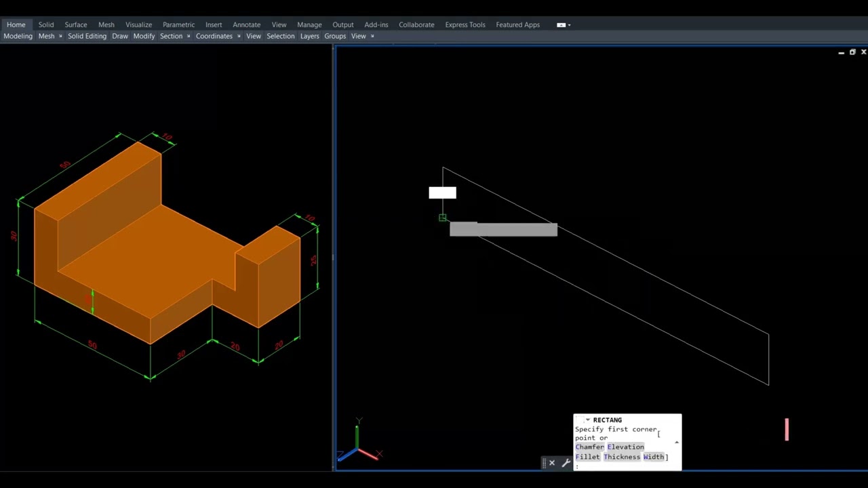Viewport: 868px width, 488px height.
Task: Click the command line input colon prompt
Action: coord(577,466)
